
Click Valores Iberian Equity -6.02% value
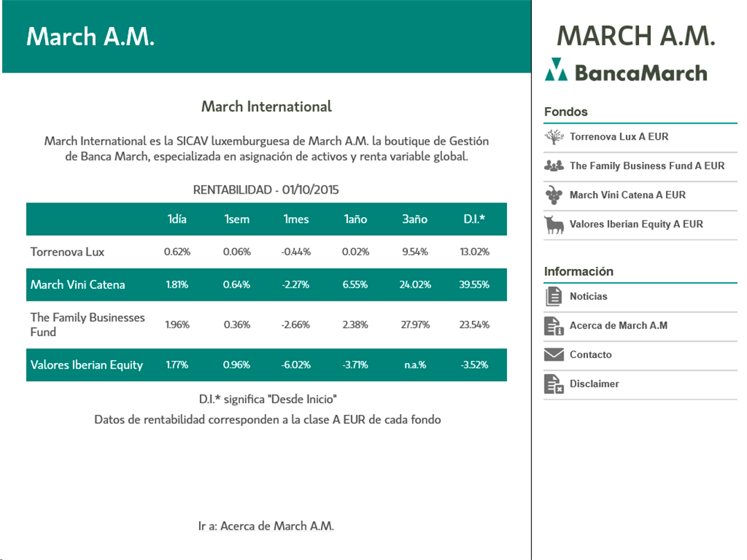pos(296,365)
